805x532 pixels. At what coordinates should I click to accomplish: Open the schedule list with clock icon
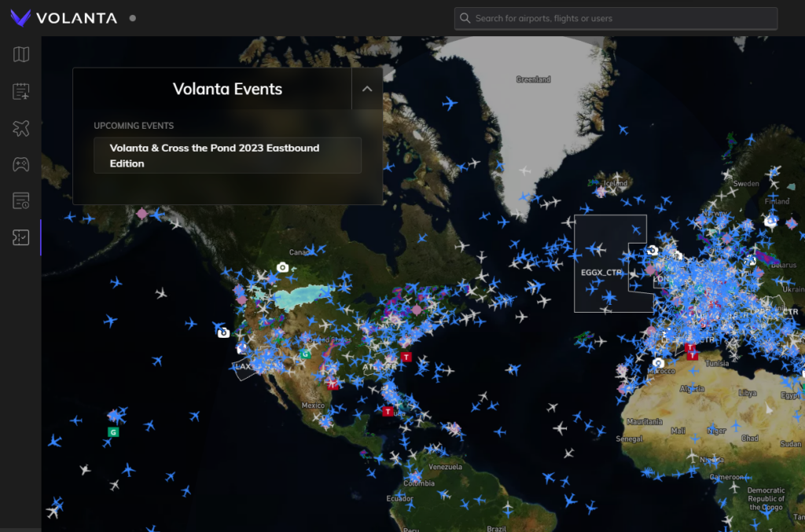[21, 201]
